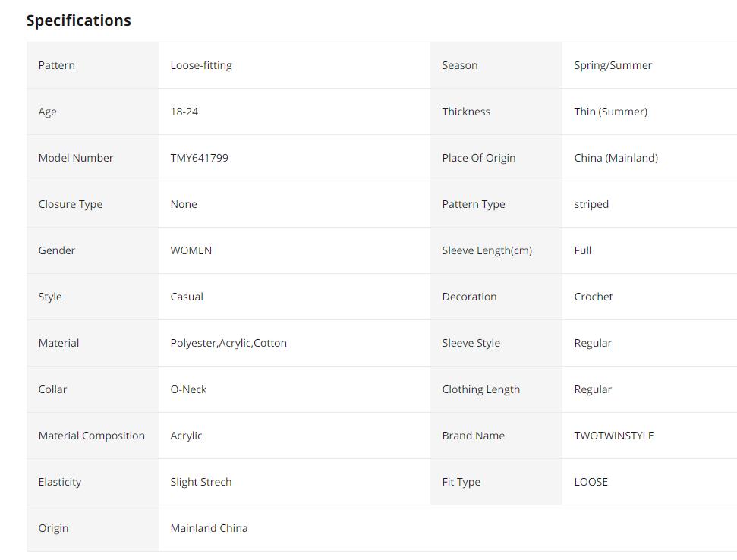Click the Mainland China origin value
Image resolution: width=737 pixels, height=560 pixels.
[209, 528]
